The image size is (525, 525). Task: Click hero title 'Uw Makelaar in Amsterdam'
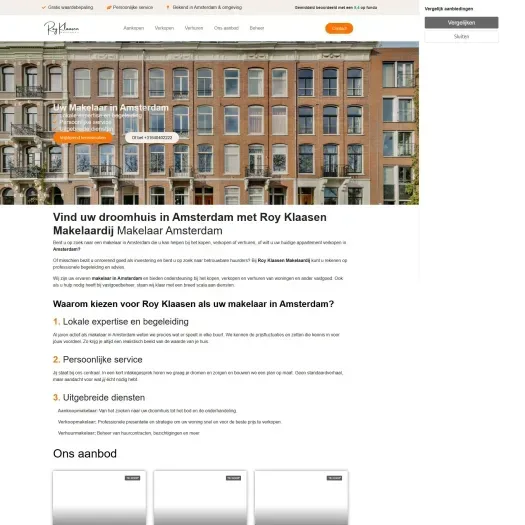(x=111, y=107)
